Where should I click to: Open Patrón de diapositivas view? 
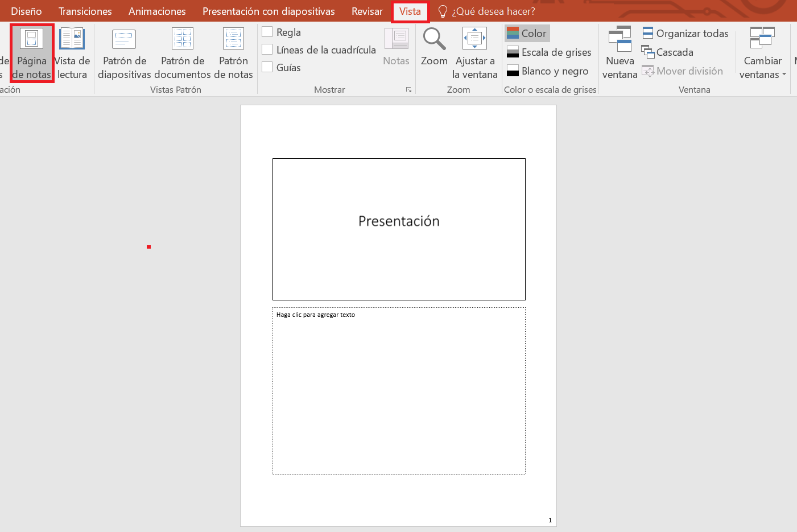click(x=125, y=53)
